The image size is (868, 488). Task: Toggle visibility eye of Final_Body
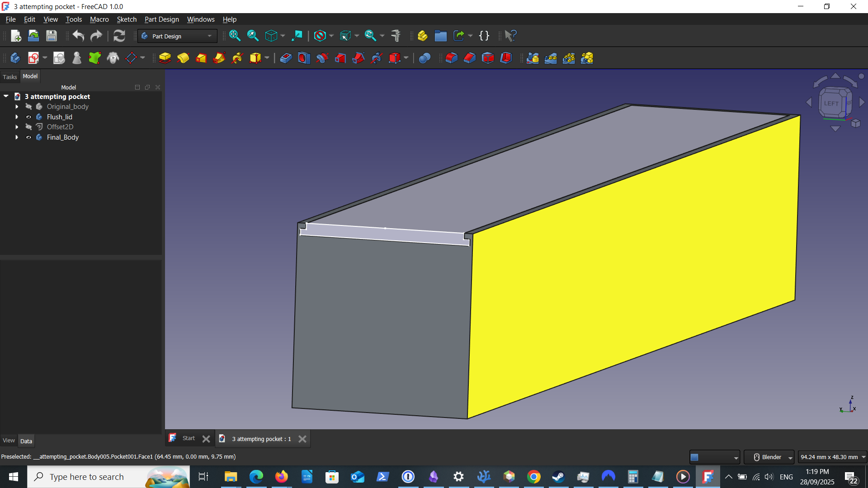coord(28,137)
